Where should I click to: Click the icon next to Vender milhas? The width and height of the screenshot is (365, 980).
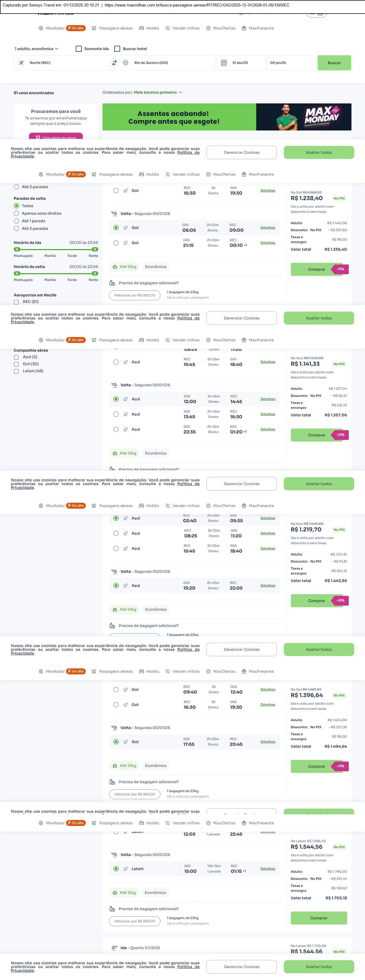168,28
